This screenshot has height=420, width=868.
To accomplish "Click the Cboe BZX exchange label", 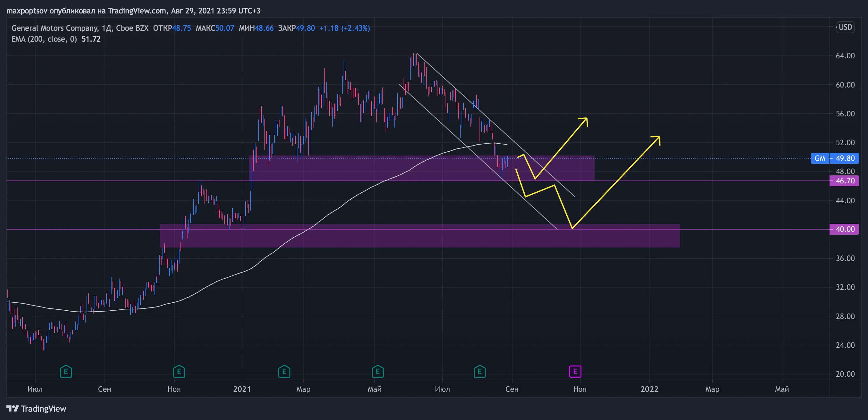I will 132,28.
